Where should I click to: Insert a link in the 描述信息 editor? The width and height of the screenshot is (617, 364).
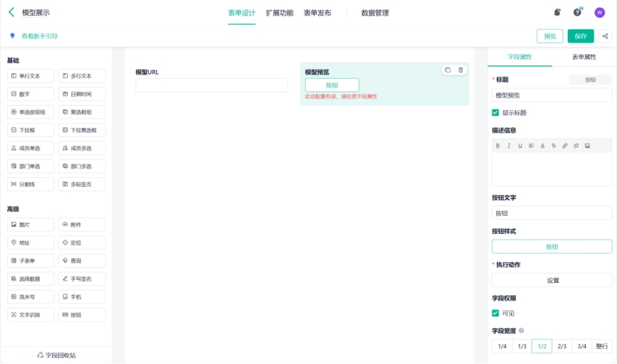click(565, 146)
